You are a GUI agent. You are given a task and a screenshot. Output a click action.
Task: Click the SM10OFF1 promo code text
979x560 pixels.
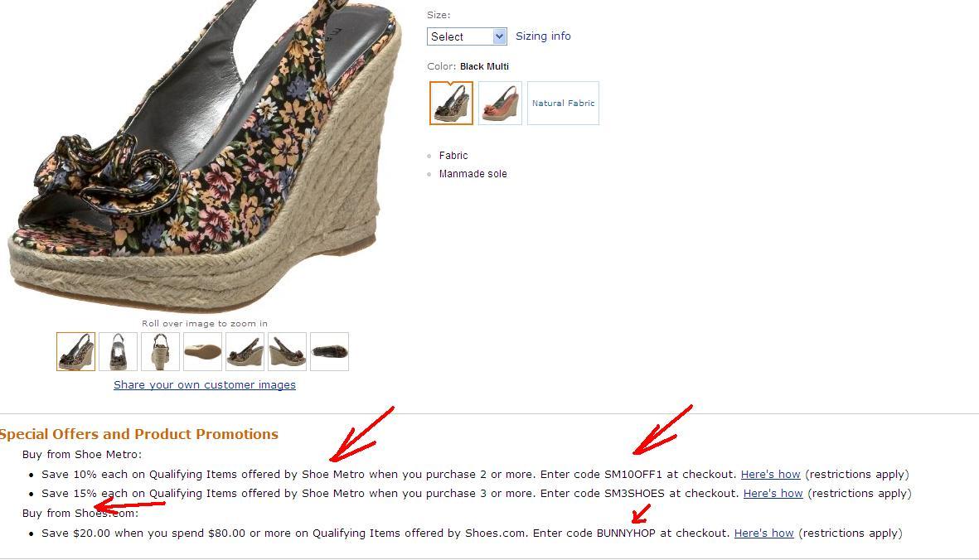point(633,474)
